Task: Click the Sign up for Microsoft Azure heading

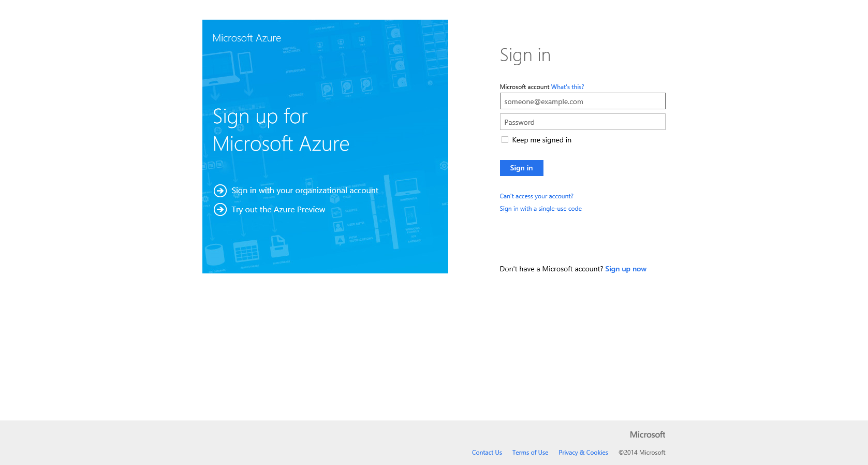Action: click(x=281, y=130)
